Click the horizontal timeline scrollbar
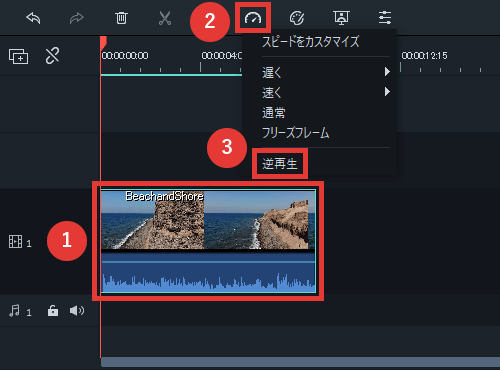 pyautogui.click(x=300, y=362)
